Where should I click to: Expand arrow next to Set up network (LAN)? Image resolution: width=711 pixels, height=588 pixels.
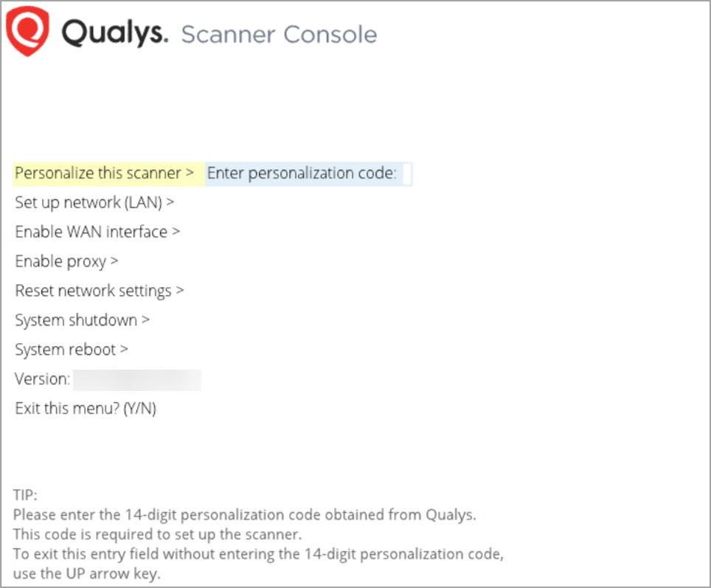click(170, 202)
